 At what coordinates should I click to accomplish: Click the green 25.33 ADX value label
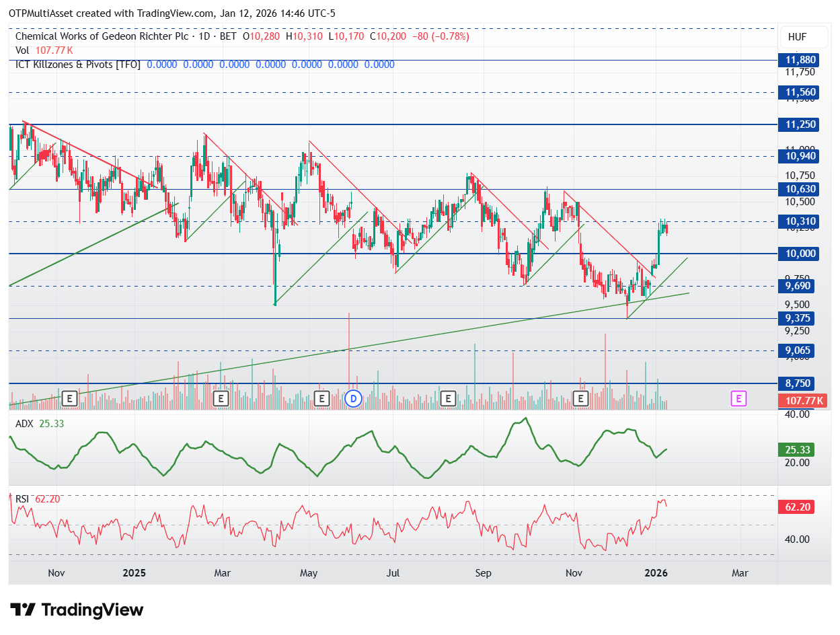[x=796, y=449]
